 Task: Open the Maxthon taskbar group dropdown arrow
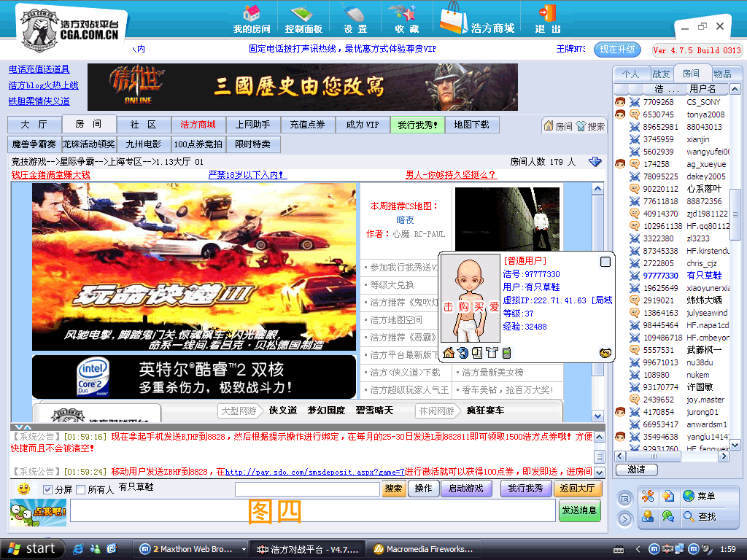(244, 549)
